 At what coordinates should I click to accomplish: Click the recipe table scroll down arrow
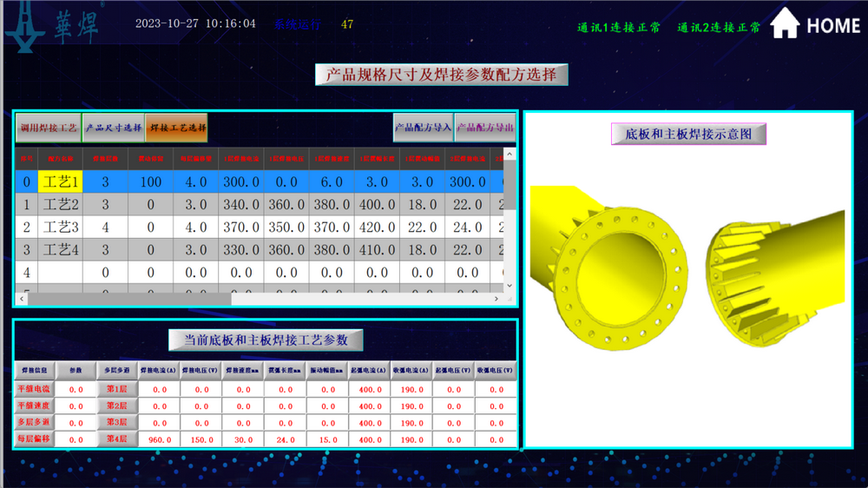tap(510, 286)
